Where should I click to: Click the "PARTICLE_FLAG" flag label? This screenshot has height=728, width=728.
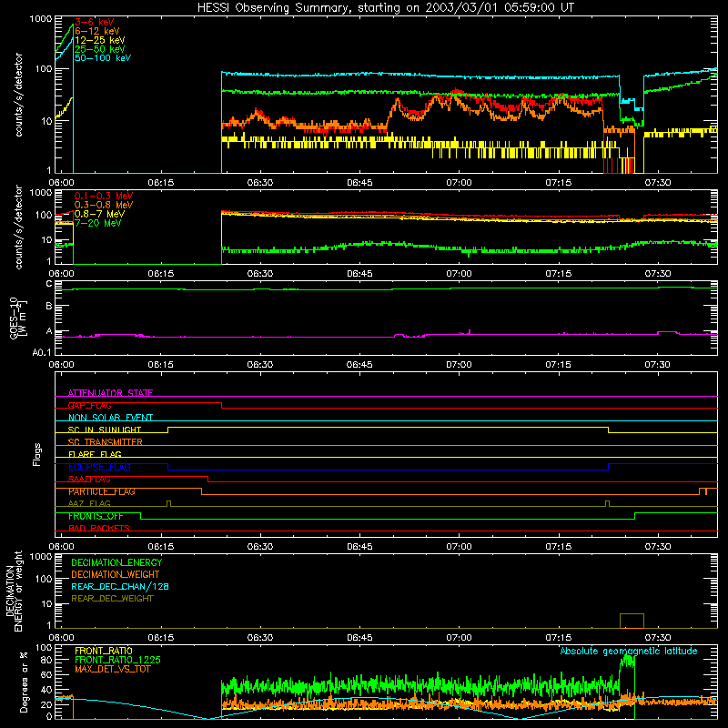102,491
